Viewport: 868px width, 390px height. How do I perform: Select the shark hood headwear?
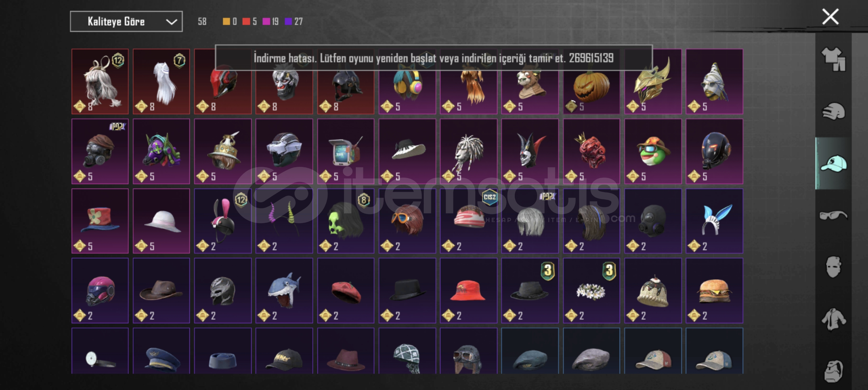284,291
